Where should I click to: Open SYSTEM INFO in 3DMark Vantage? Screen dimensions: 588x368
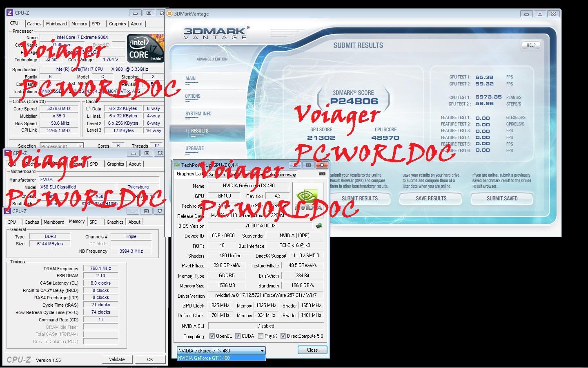[x=198, y=114]
